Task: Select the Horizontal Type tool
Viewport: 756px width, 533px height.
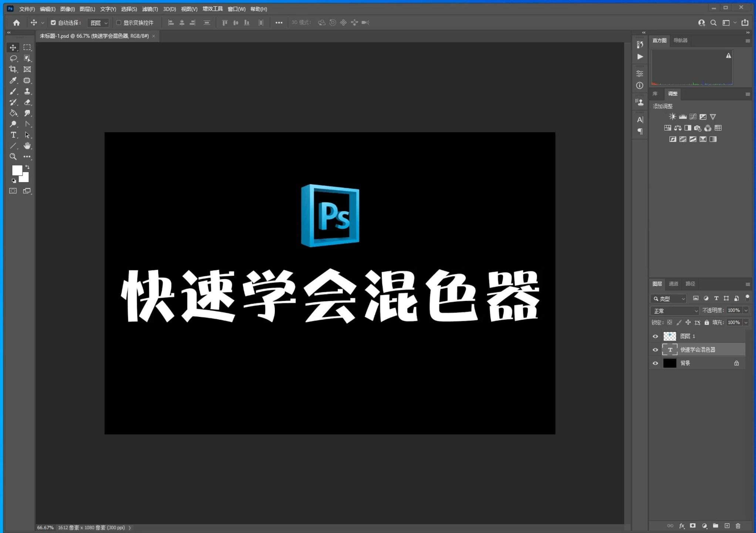Action: click(x=13, y=135)
